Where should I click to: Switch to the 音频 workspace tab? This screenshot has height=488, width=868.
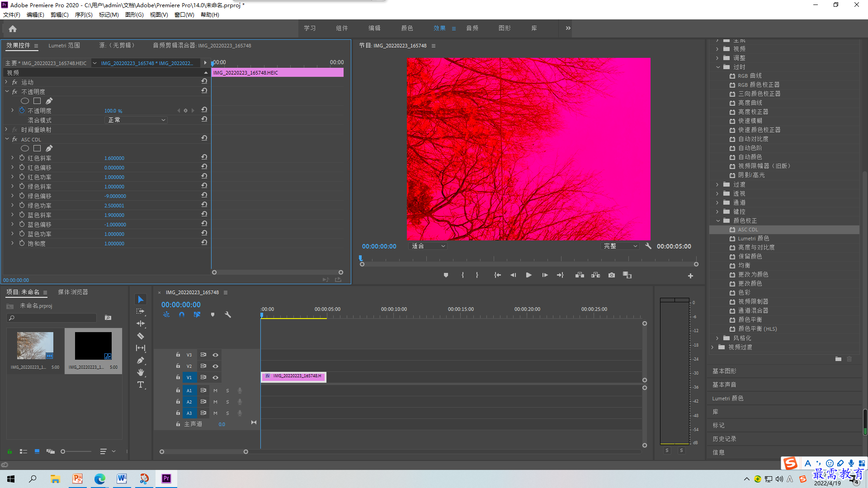[472, 28]
